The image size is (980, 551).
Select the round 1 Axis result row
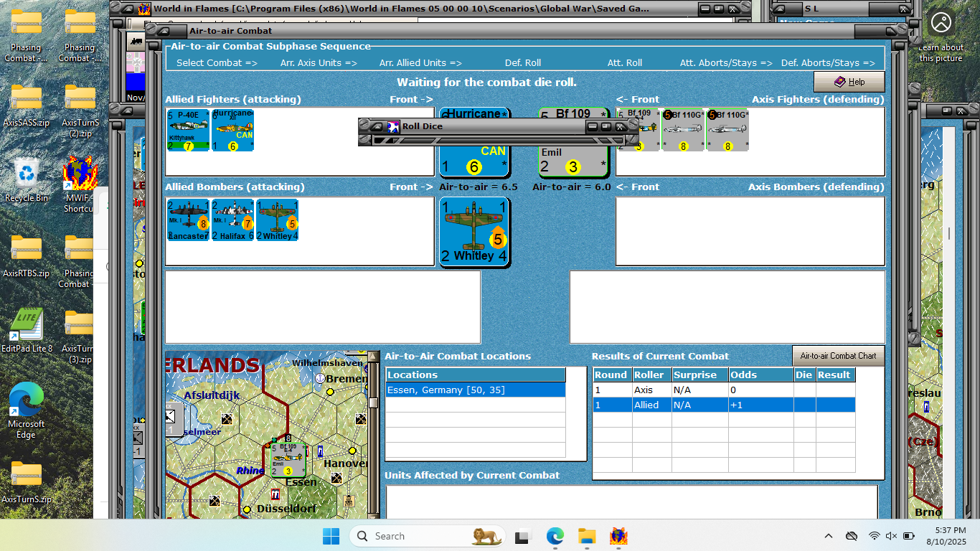click(x=724, y=390)
